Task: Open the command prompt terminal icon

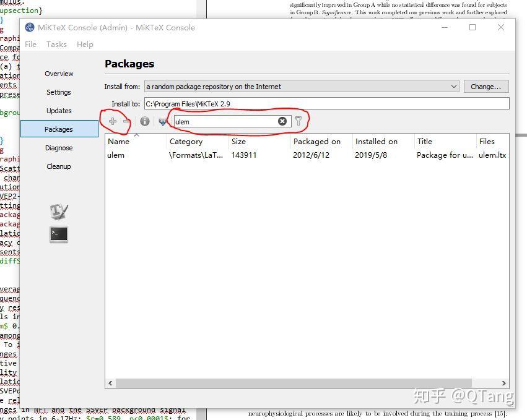Action: coord(59,234)
